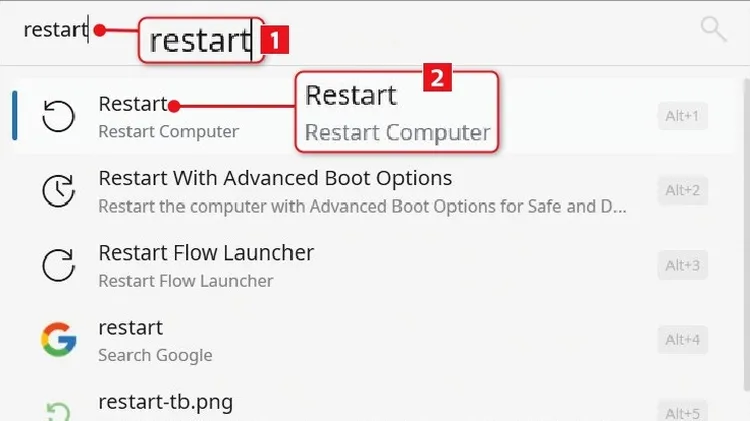Viewport: 750px width, 421px height.
Task: Click the Alt+3 shortcut badge
Action: [683, 265]
